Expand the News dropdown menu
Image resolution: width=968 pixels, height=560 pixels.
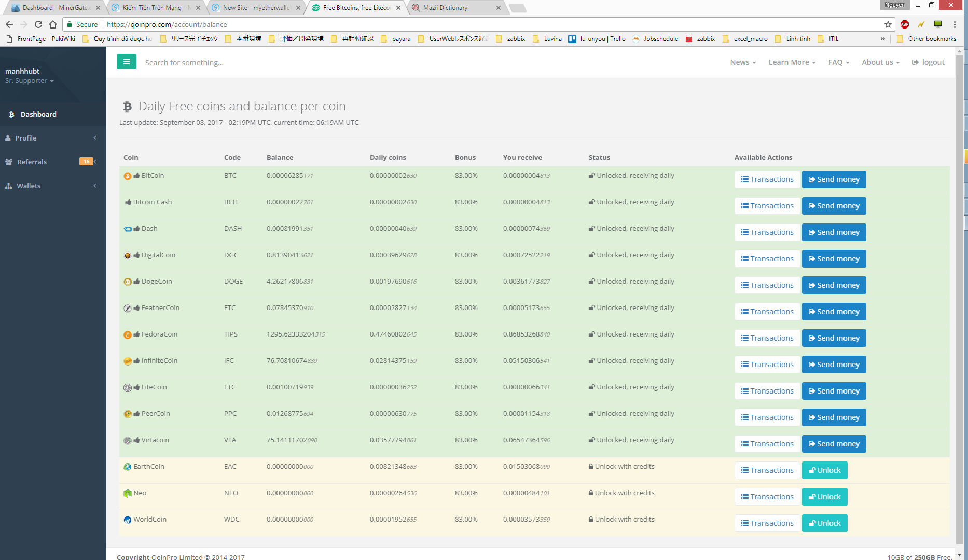742,62
